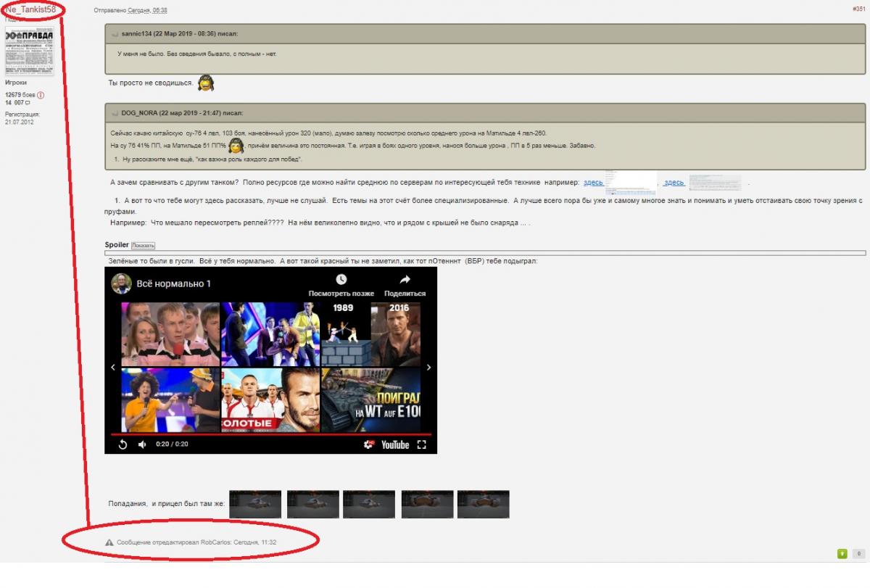Go to previous suggested videos with left arrow
870x588 pixels.
click(x=113, y=368)
